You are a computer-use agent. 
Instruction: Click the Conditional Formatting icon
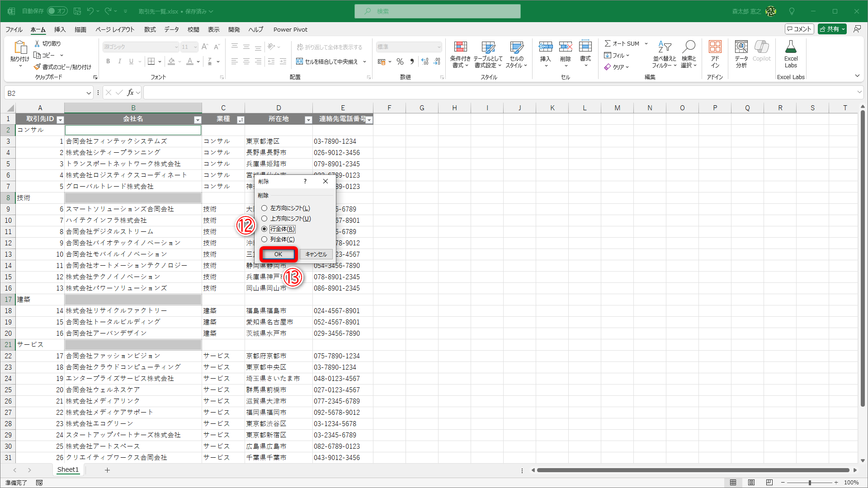[460, 47]
